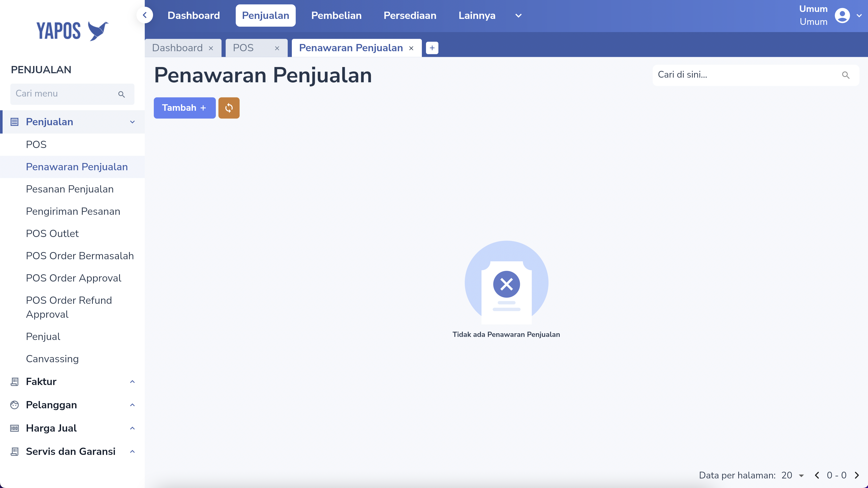Expand the Harga Jual section

click(132, 428)
